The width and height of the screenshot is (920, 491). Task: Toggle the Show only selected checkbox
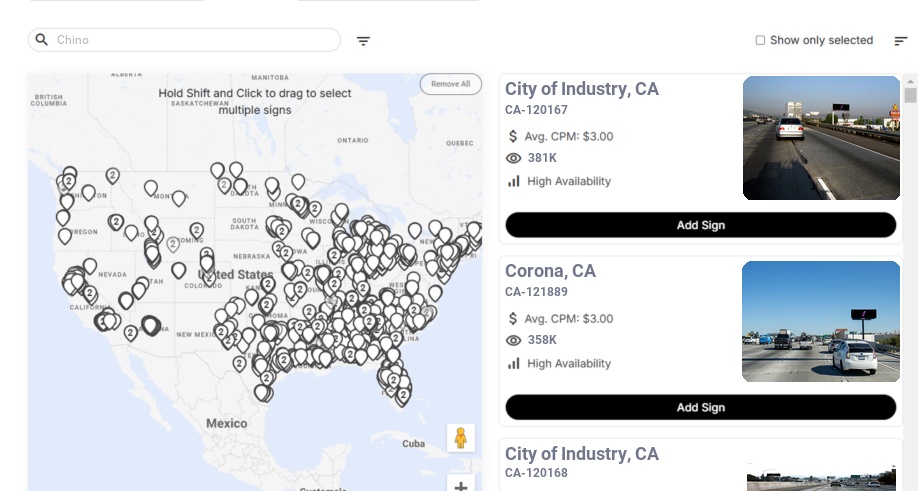pos(760,41)
